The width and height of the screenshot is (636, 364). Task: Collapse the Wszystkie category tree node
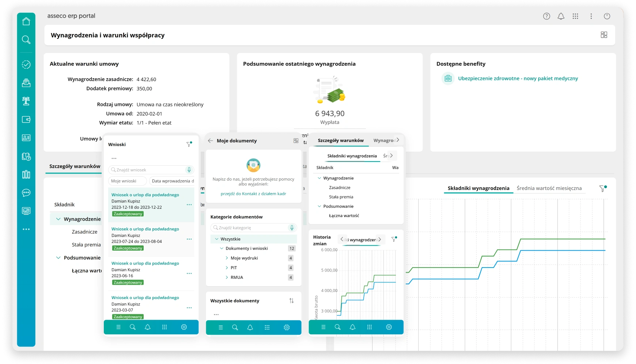(x=217, y=239)
